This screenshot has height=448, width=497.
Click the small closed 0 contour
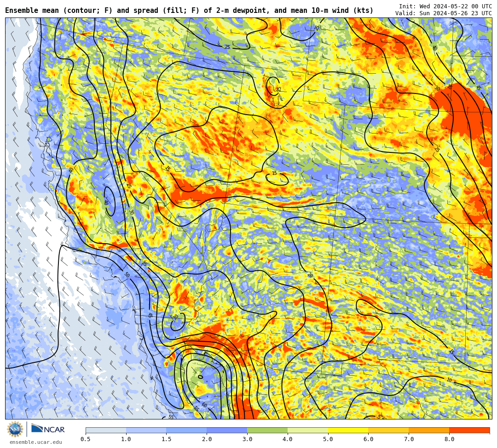pos(200,377)
